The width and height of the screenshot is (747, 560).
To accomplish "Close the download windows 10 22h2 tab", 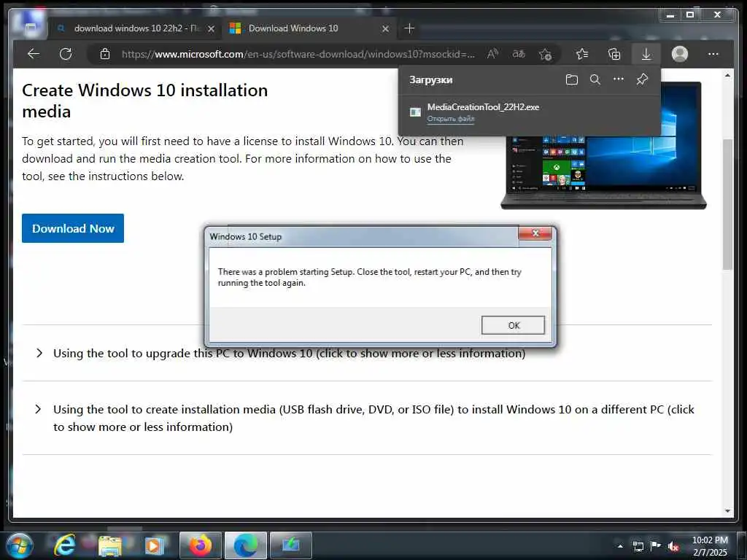I will (211, 29).
